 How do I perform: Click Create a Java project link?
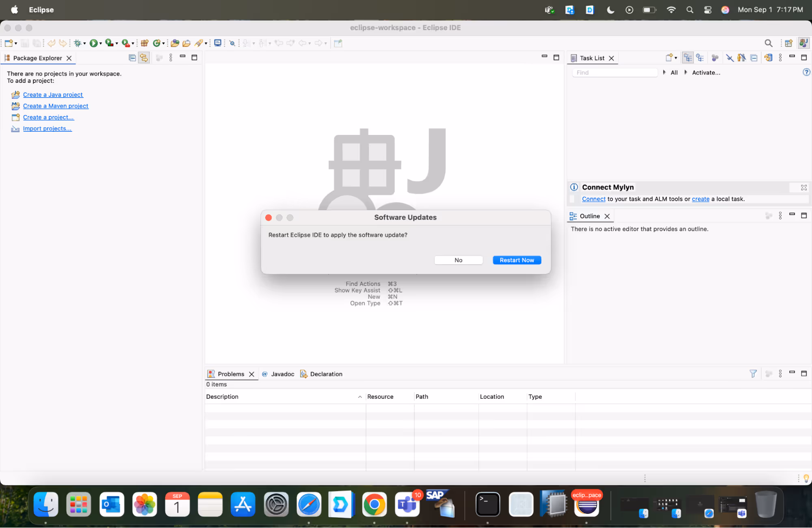click(53, 95)
